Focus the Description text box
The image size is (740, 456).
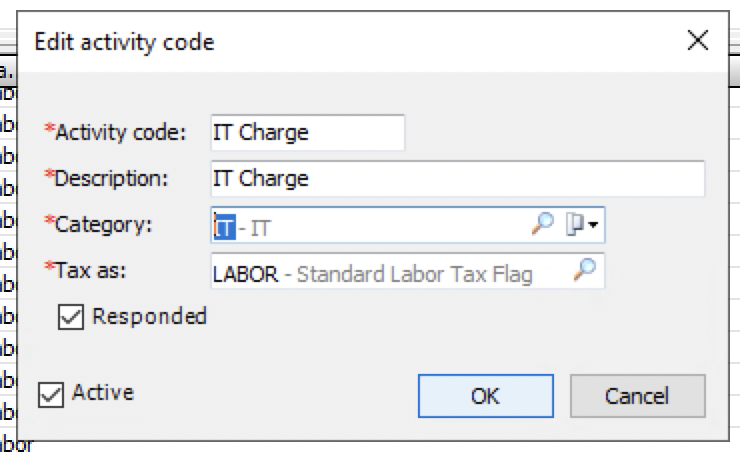coord(458,178)
